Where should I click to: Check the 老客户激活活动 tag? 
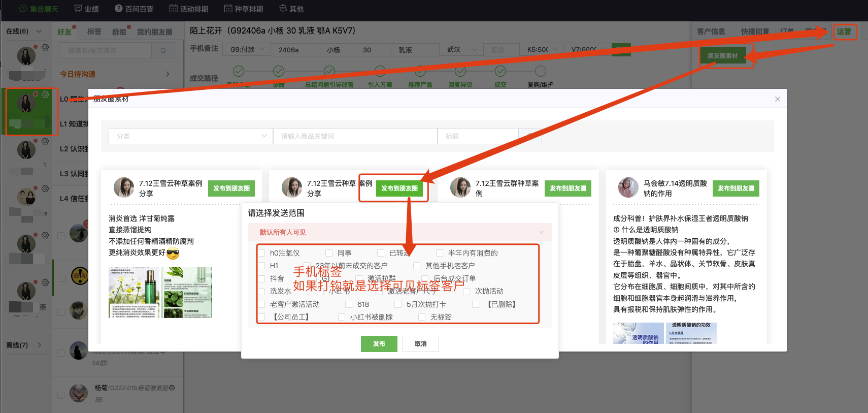[262, 304]
